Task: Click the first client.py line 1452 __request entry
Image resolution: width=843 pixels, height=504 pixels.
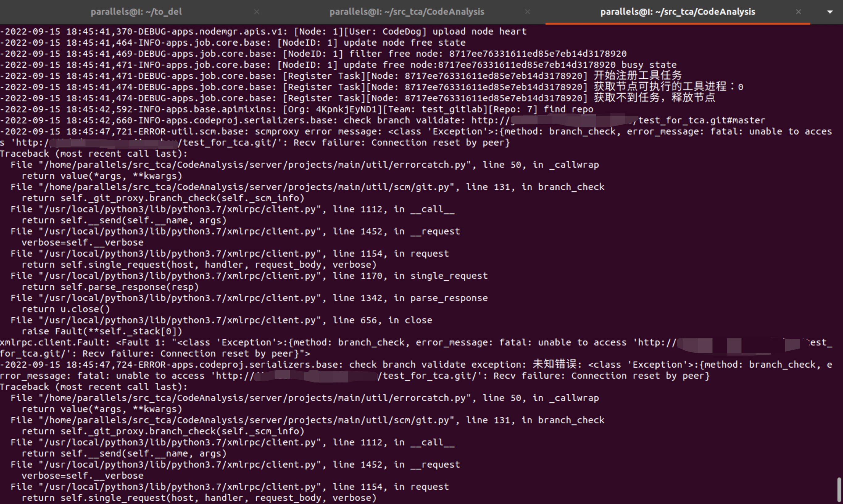Action: pyautogui.click(x=235, y=231)
